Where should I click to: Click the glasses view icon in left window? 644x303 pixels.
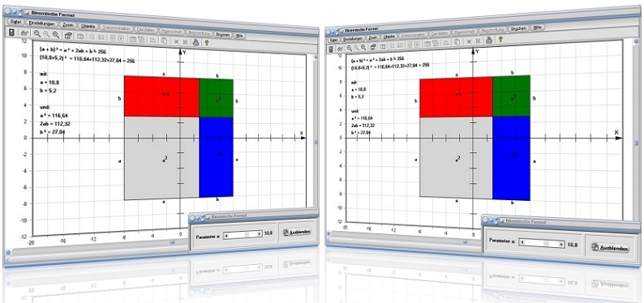(24, 33)
